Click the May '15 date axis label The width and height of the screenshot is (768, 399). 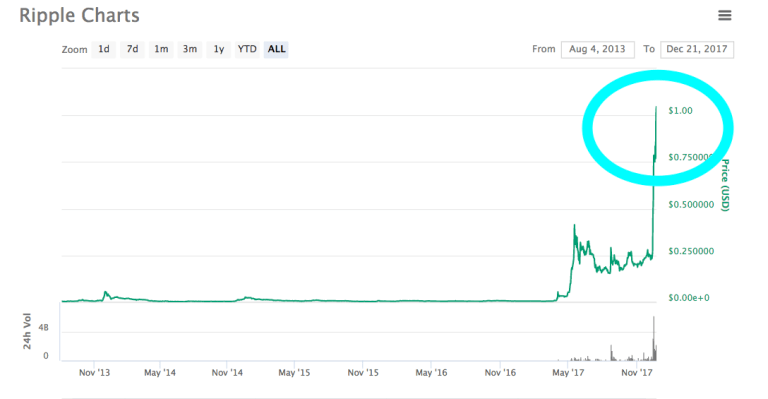click(294, 373)
